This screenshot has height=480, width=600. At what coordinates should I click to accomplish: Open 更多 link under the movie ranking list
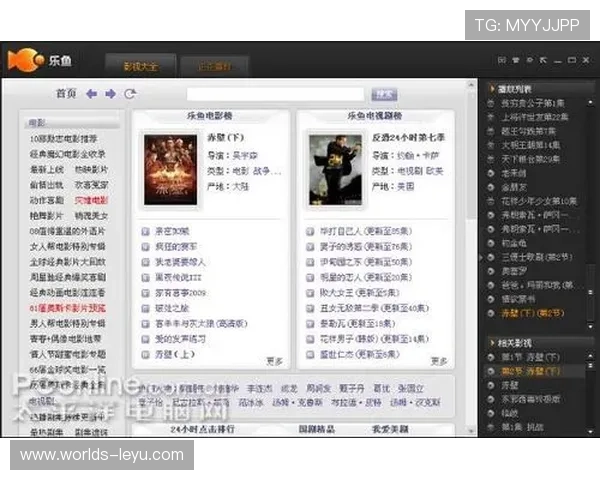pyautogui.click(x=273, y=361)
